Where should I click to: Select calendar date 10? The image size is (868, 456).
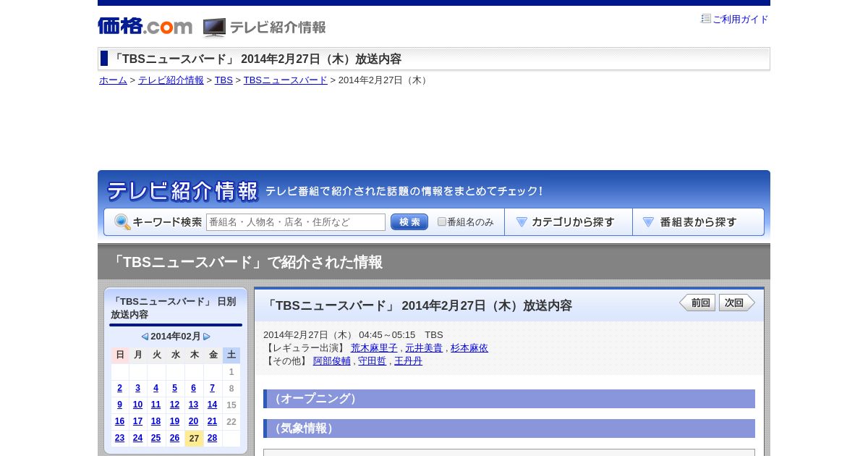coord(137,405)
